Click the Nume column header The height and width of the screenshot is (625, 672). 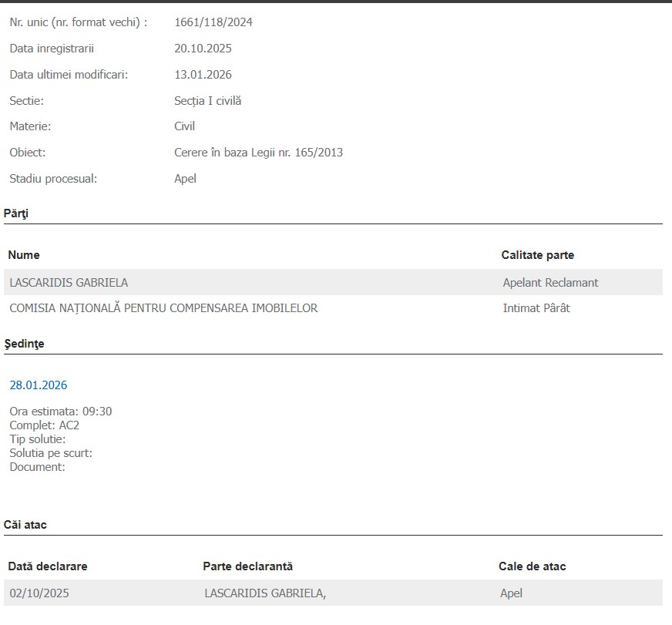(24, 254)
